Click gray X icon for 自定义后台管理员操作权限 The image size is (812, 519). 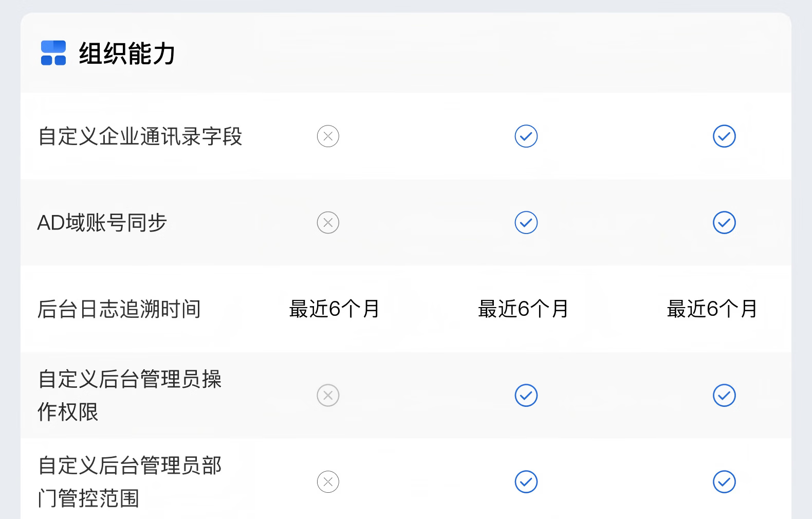pos(328,396)
